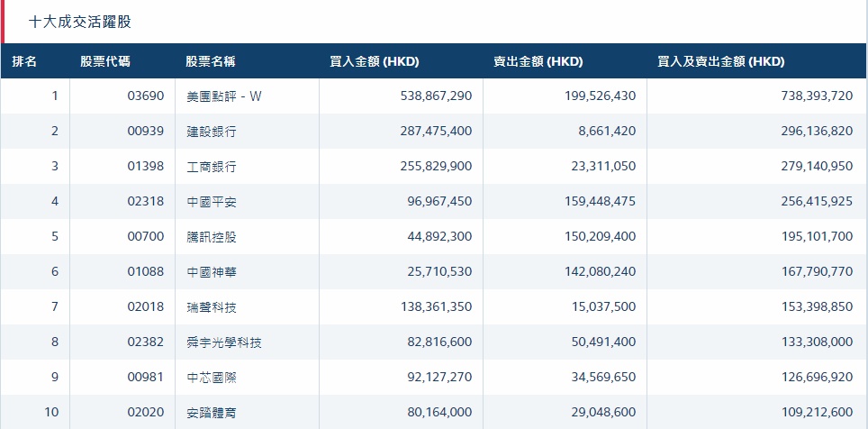Click the 排名 column header
Image resolution: width=868 pixels, height=429 pixels.
pos(24,62)
